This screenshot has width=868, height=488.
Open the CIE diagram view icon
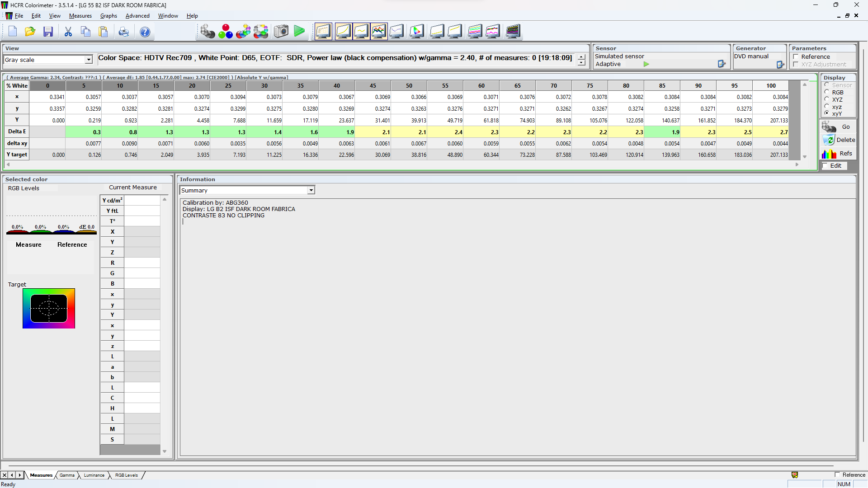(416, 32)
